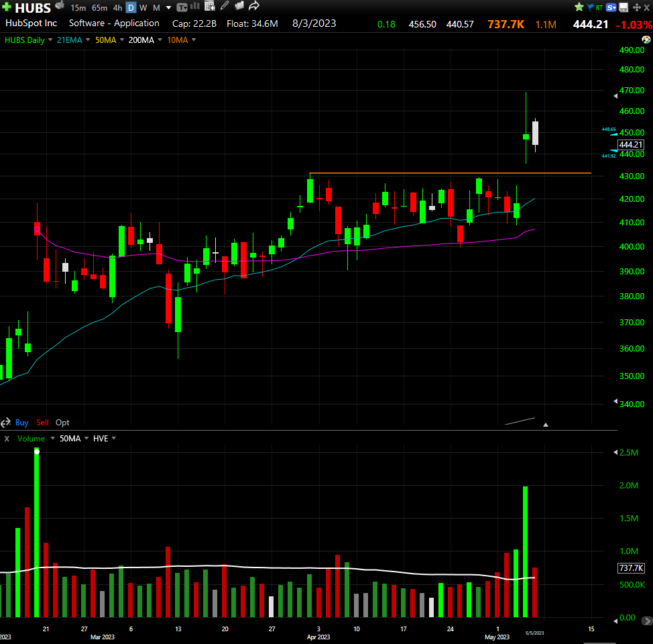Expand the HVE dropdown arrow

[x=114, y=439]
